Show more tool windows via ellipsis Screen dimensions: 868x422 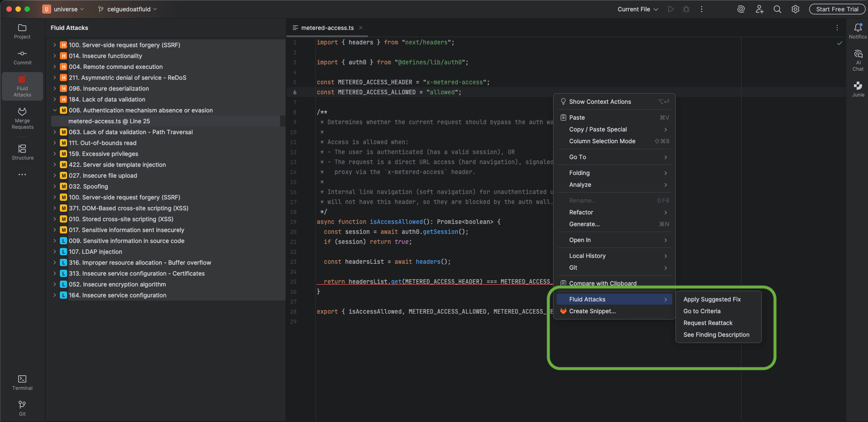point(22,175)
